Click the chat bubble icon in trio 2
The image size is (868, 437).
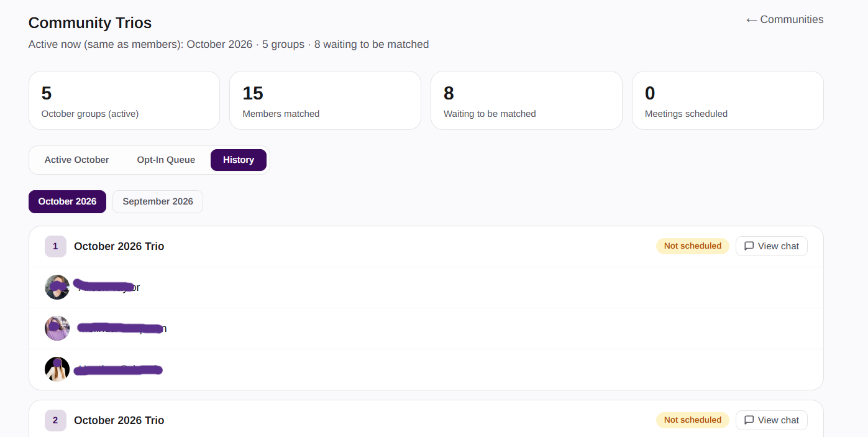[x=749, y=420]
